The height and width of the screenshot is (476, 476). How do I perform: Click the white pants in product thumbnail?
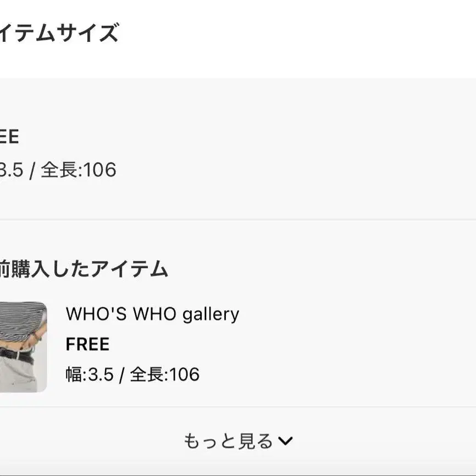pos(18,377)
